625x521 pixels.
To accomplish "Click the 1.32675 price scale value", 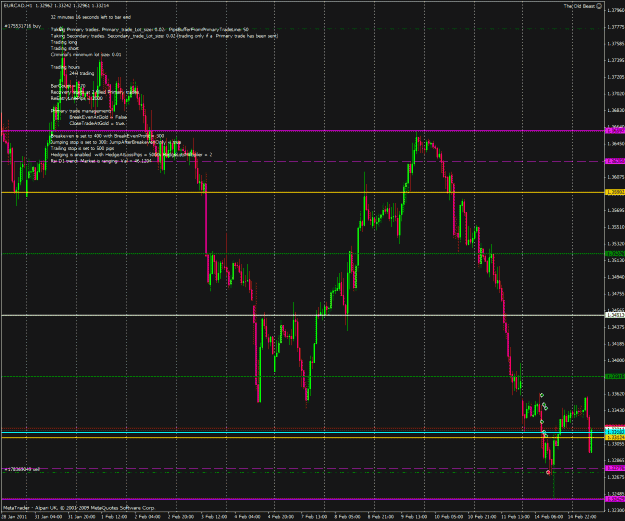I will click(616, 477).
